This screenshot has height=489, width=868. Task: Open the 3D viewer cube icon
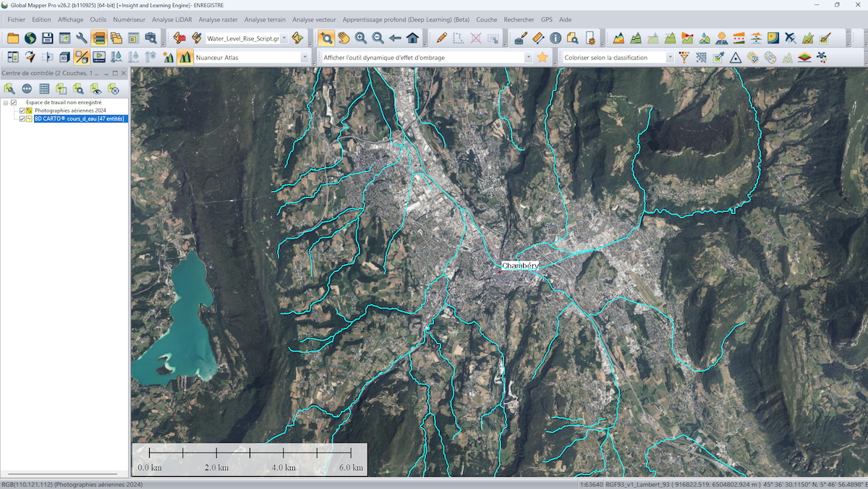tap(64, 57)
